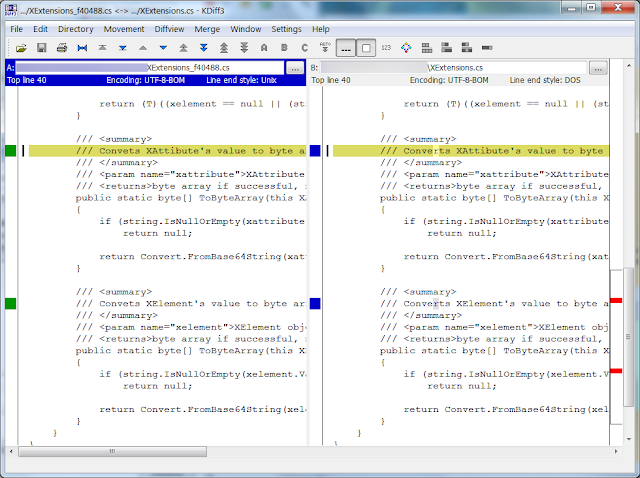
Task: Select lines from C toolbar button
Action: [304, 48]
